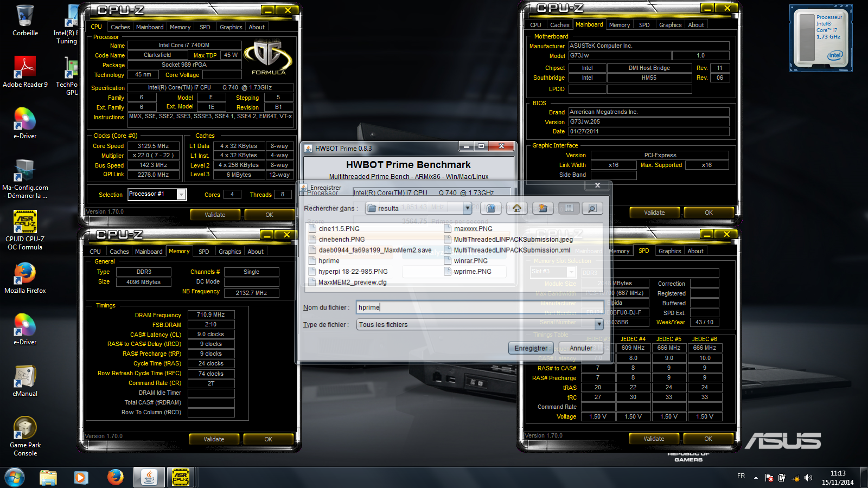Screen dimensions: 868x488
Task: Click OK in the SPD window
Action: pyautogui.click(x=708, y=439)
